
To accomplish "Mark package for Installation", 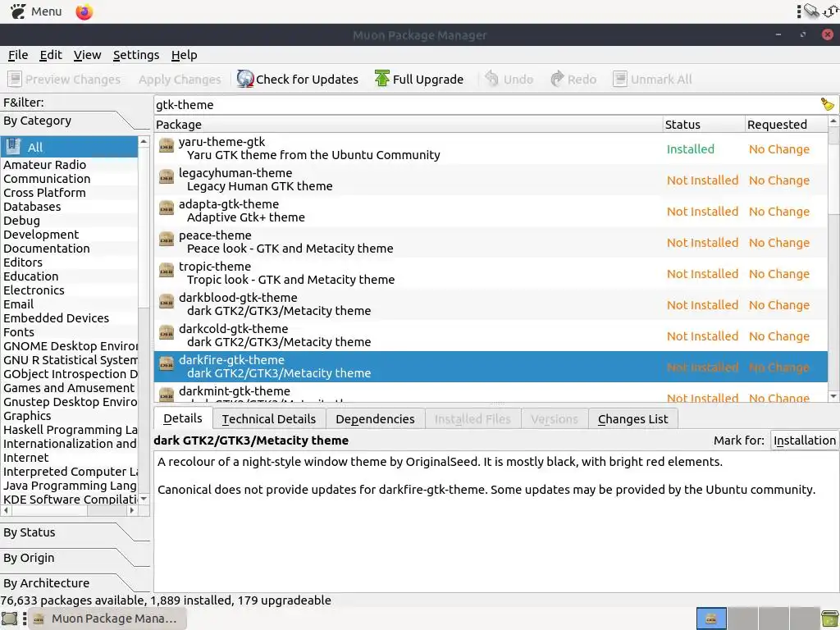I will (804, 441).
